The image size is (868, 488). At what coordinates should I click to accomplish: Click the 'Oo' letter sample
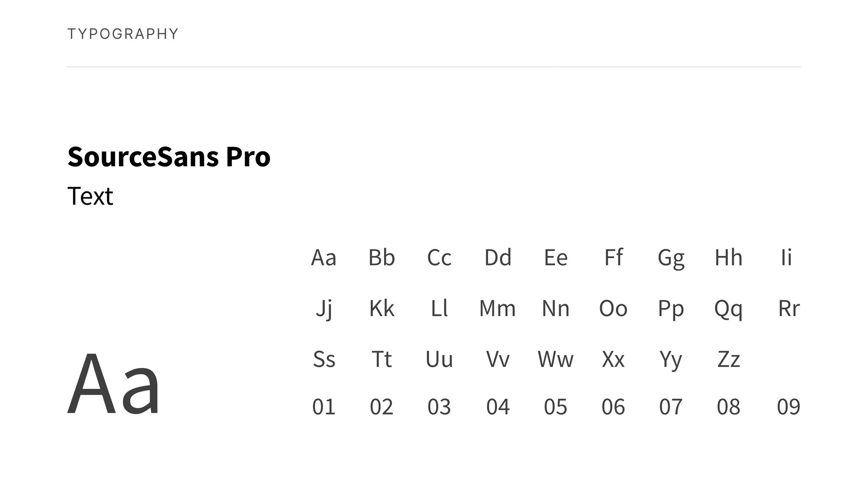click(x=613, y=308)
